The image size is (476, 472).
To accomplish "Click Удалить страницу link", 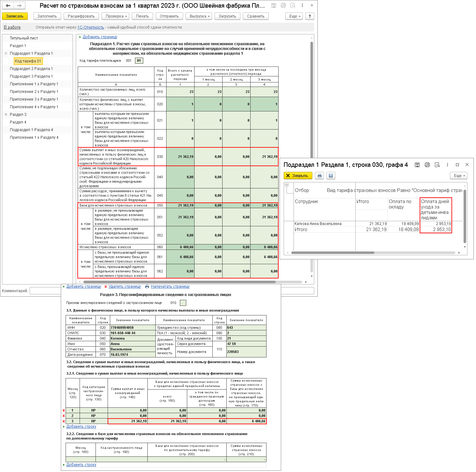I will pyautogui.click(x=125, y=286).
